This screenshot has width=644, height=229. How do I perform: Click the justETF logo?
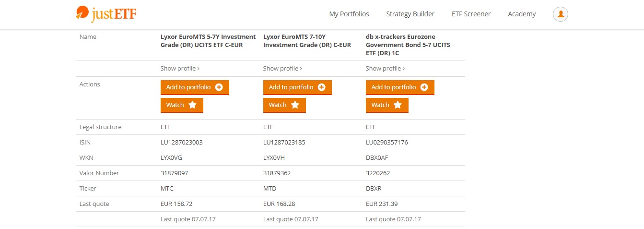[106, 13]
